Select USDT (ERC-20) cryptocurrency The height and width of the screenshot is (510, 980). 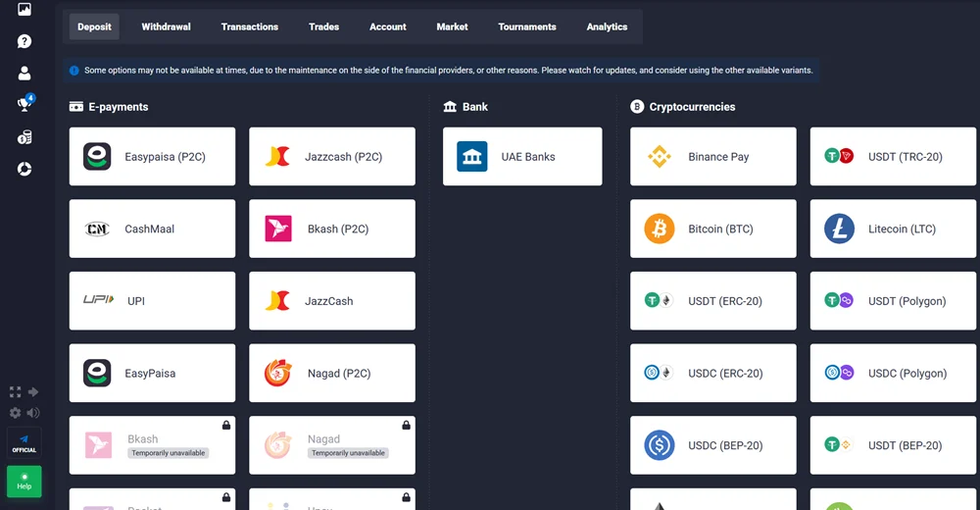coord(713,301)
